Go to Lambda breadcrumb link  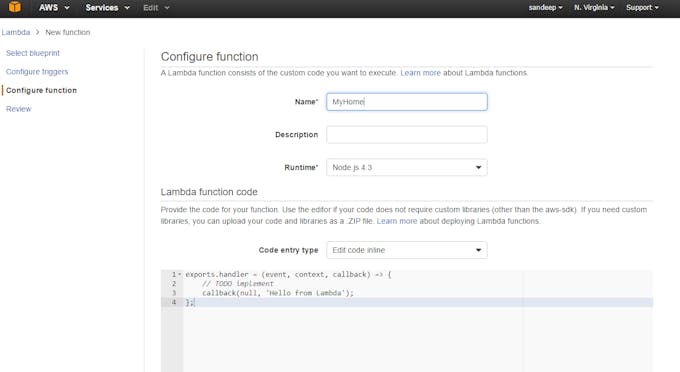(16, 33)
